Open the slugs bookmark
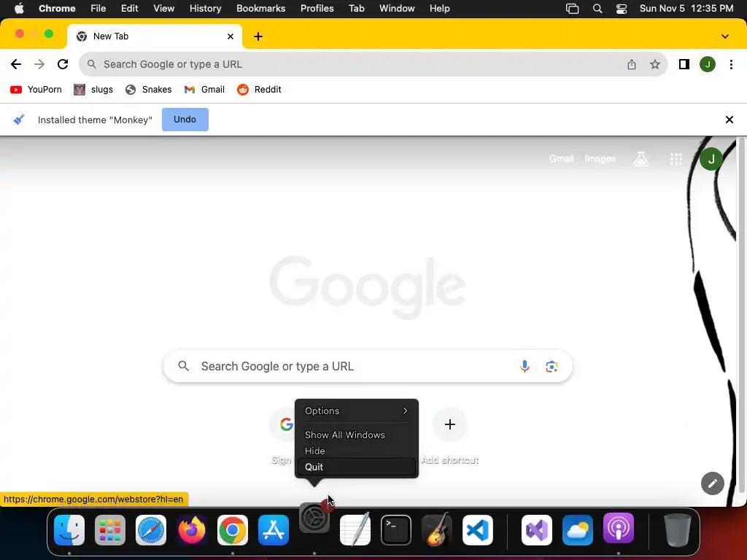The height and width of the screenshot is (560, 747). click(x=93, y=90)
